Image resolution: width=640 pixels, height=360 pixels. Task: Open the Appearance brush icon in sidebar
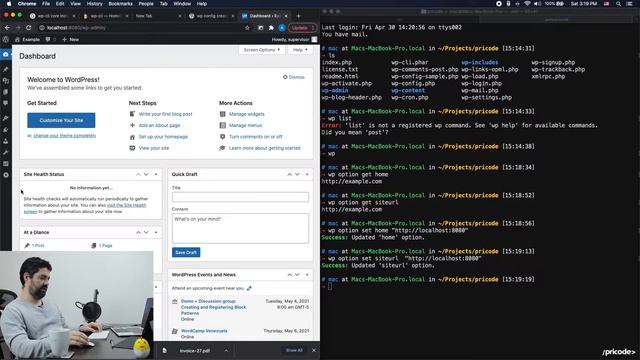6,118
